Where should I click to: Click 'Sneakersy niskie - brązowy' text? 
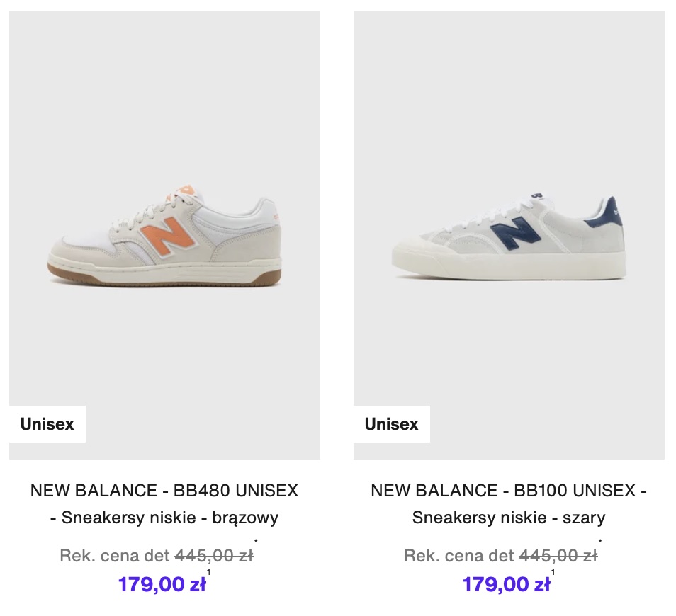point(170,518)
